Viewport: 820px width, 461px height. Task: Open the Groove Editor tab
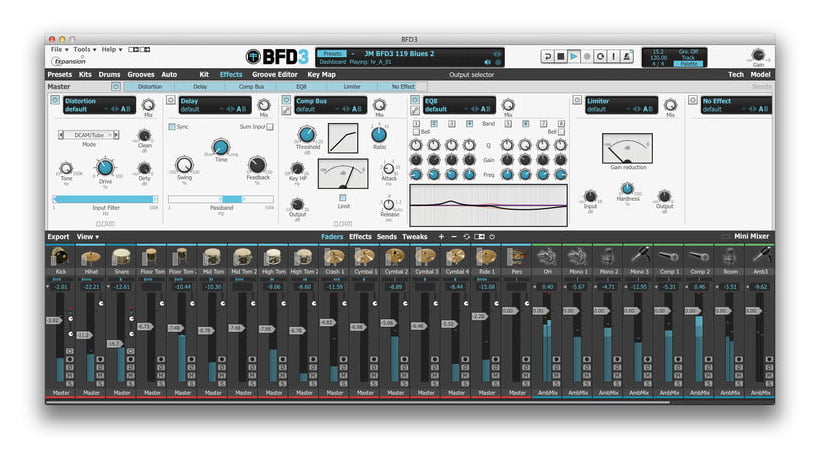(275, 75)
